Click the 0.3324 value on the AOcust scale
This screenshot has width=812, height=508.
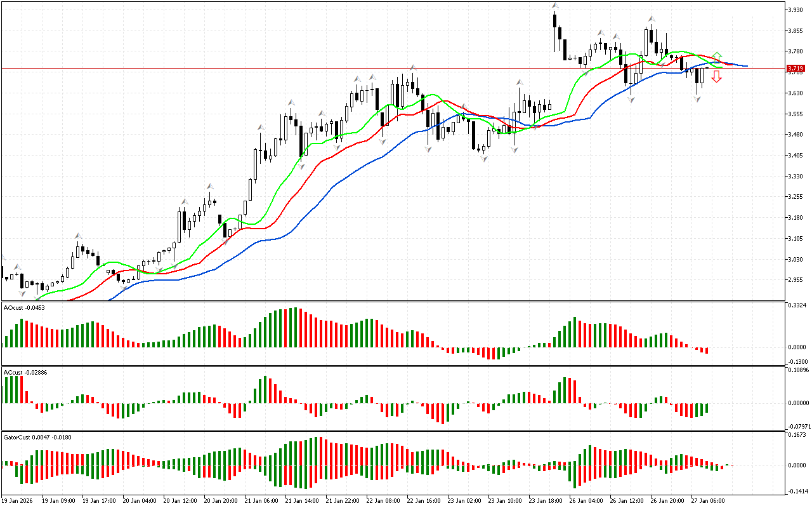pos(797,306)
